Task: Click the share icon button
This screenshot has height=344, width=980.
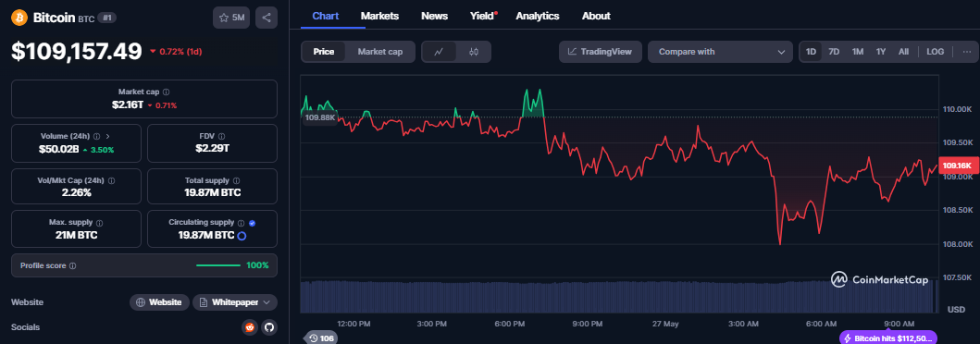Action: (x=267, y=18)
